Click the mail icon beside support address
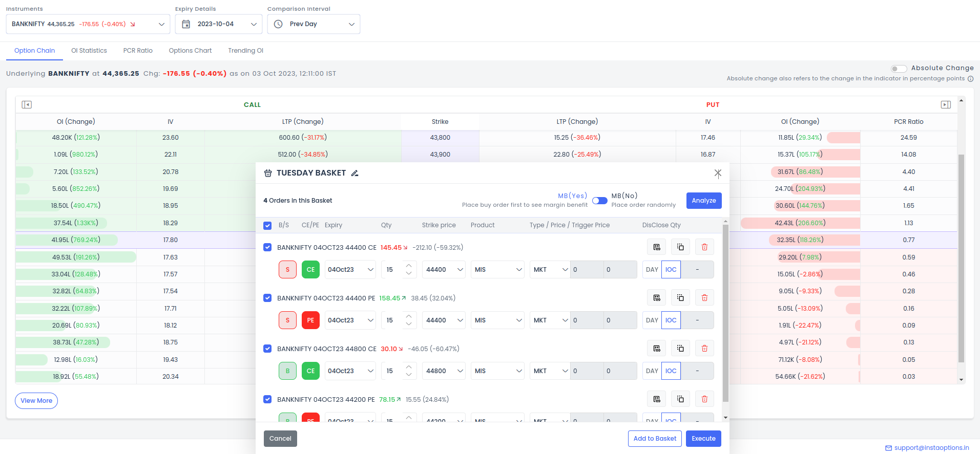 [x=889, y=448]
